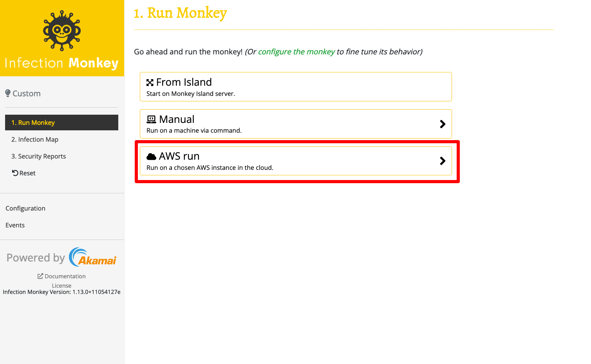
Task: Click the lightbulb icon beside Custom
Action: click(x=7, y=93)
